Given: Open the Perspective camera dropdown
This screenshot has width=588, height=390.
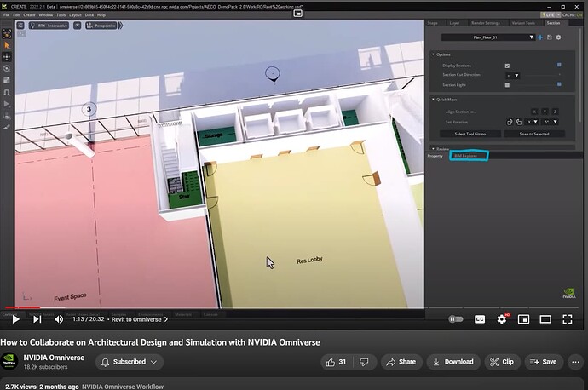Looking at the screenshot, I should 101,26.
